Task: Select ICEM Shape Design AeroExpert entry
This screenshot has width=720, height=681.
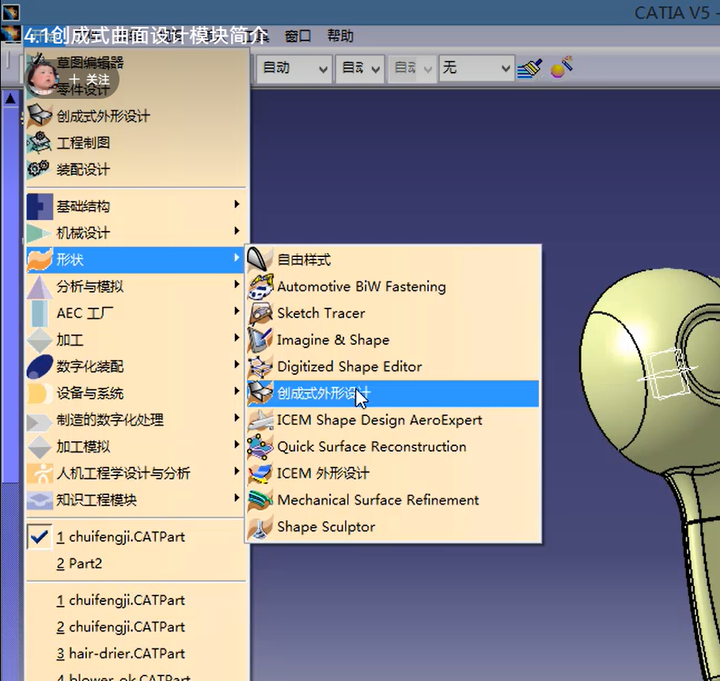Action: coord(379,420)
